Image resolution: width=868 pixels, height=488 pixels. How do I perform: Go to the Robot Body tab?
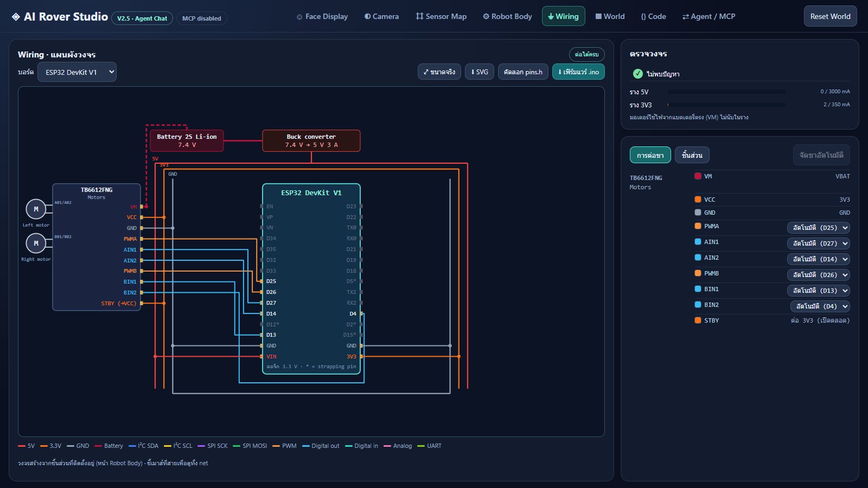tap(507, 16)
